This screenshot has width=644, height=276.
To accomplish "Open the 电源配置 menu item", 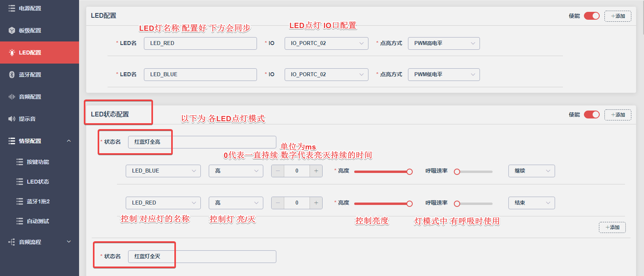I will [x=40, y=8].
